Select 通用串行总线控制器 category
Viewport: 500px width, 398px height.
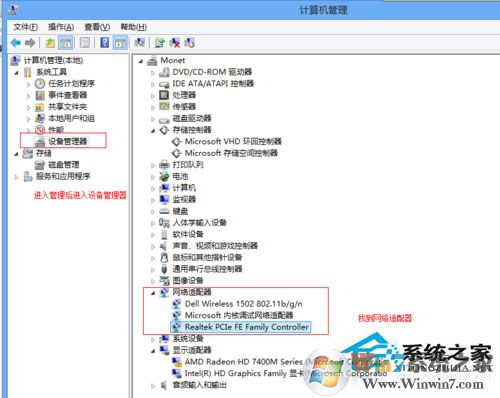[x=207, y=269]
